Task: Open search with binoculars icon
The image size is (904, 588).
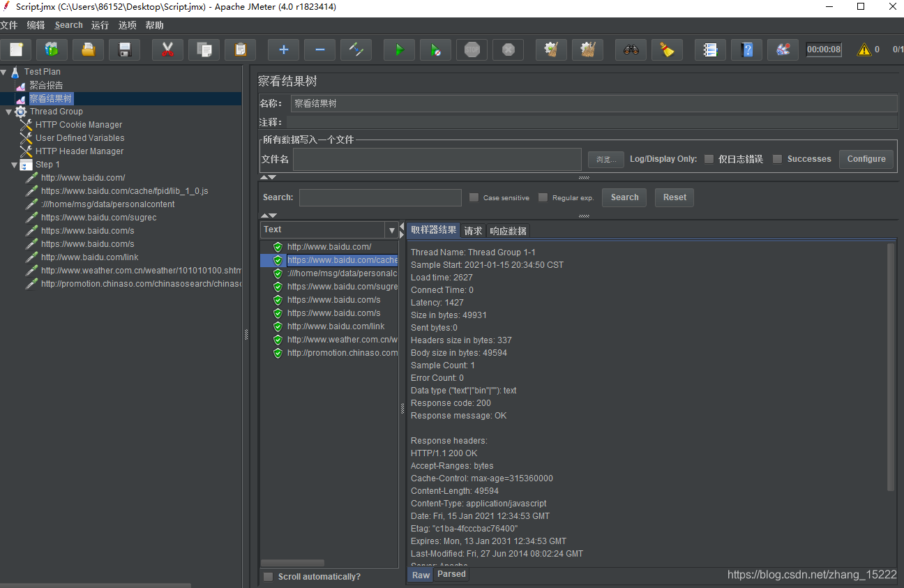Action: pyautogui.click(x=631, y=50)
